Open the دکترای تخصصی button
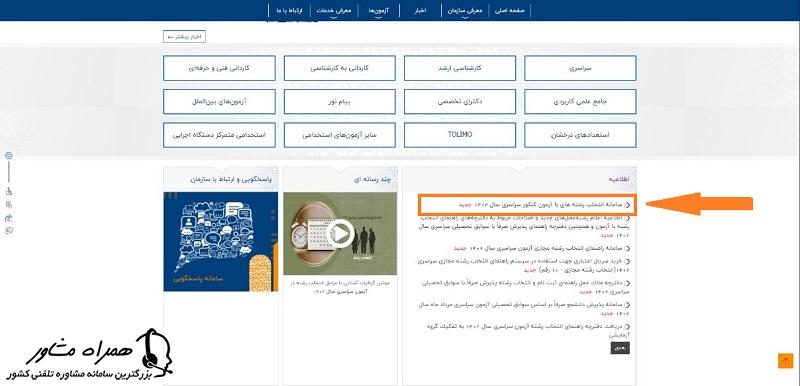Screen dimensions: 800x386 click(x=460, y=101)
